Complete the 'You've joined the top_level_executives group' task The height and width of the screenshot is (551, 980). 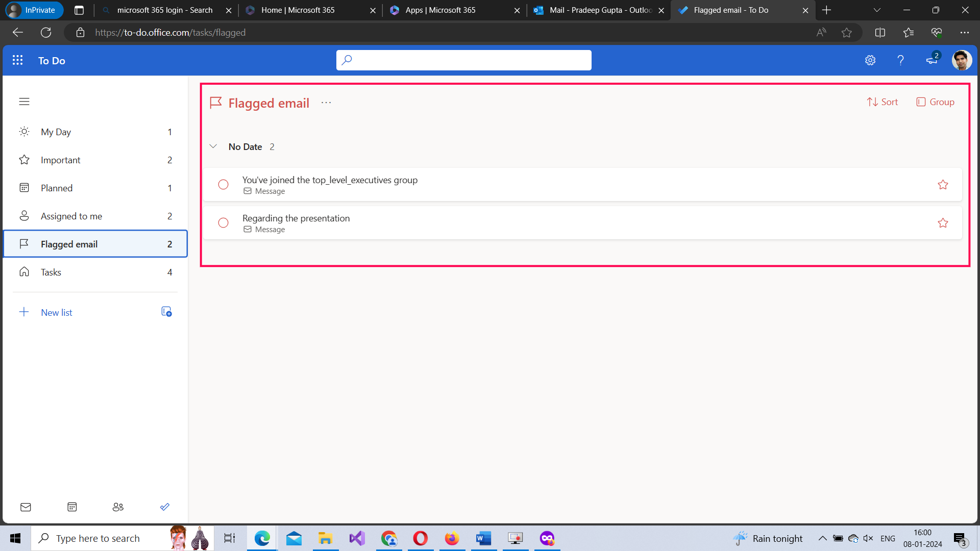point(223,184)
